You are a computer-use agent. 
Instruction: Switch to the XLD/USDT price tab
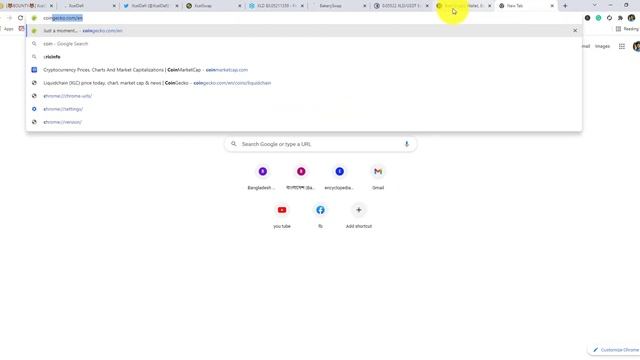pos(401,6)
